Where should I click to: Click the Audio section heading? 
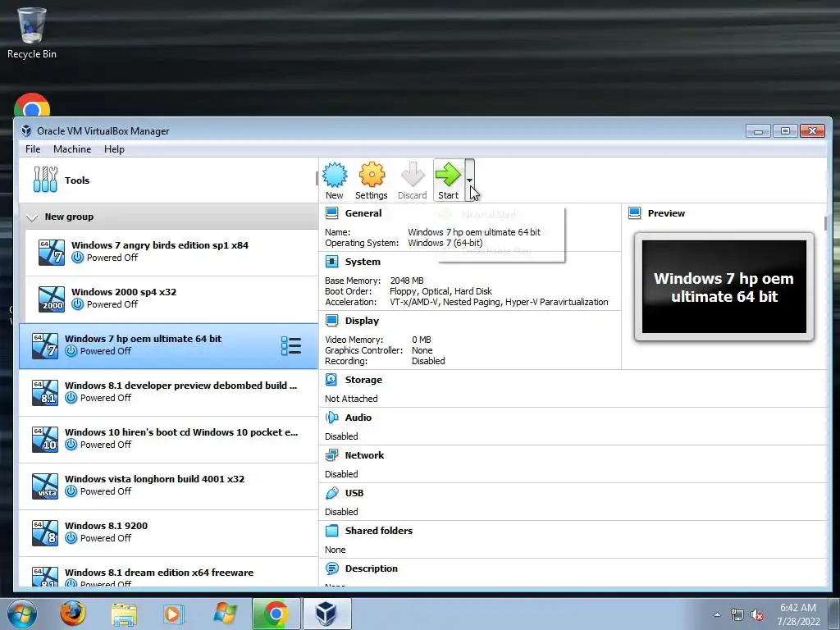pos(358,418)
